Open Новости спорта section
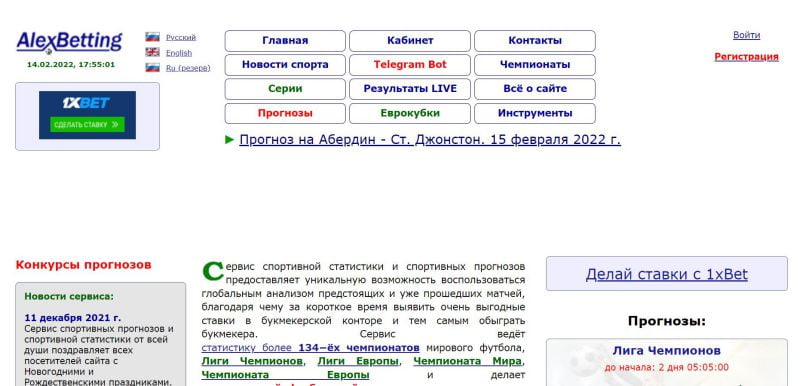Image resolution: width=803 pixels, height=386 pixels. (x=285, y=65)
